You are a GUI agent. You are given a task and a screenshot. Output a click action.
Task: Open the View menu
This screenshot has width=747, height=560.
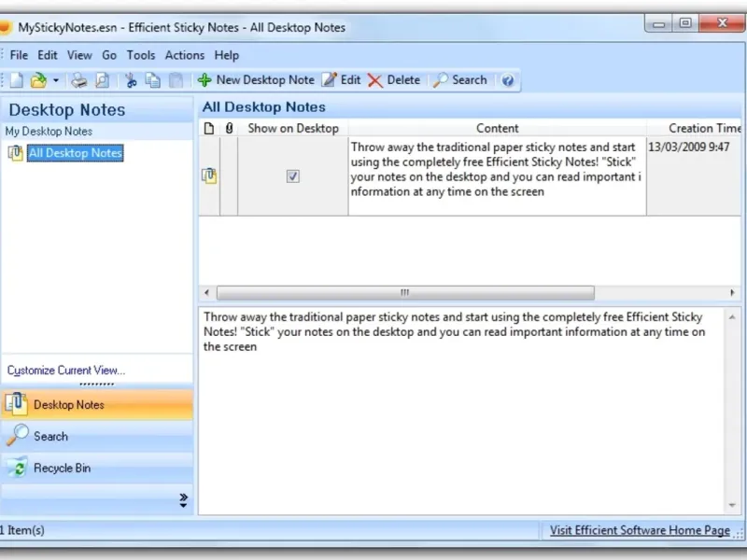click(79, 55)
